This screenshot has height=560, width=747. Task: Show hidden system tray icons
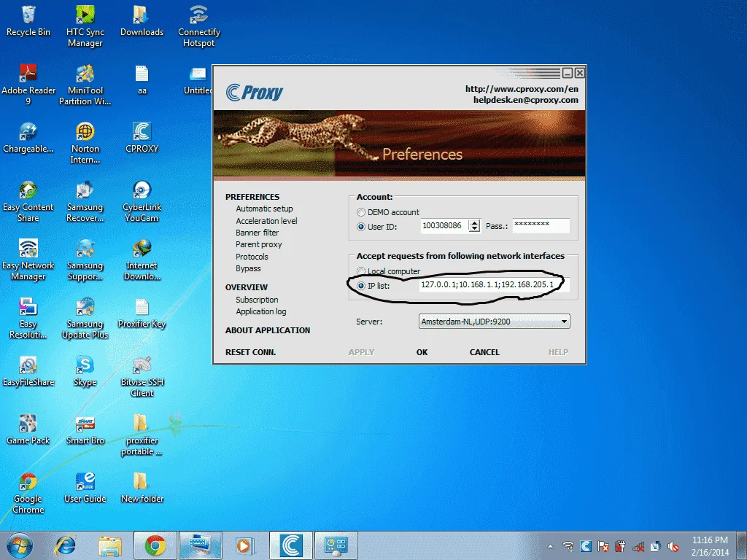(550, 546)
